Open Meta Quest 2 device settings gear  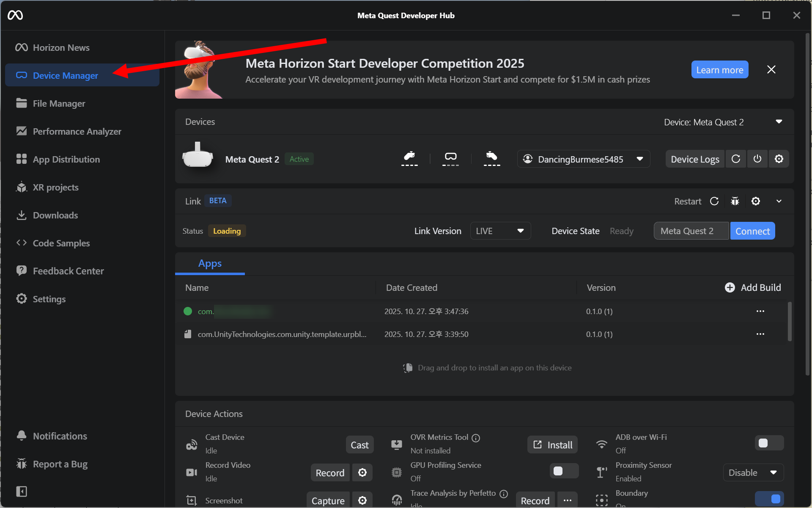tap(779, 159)
